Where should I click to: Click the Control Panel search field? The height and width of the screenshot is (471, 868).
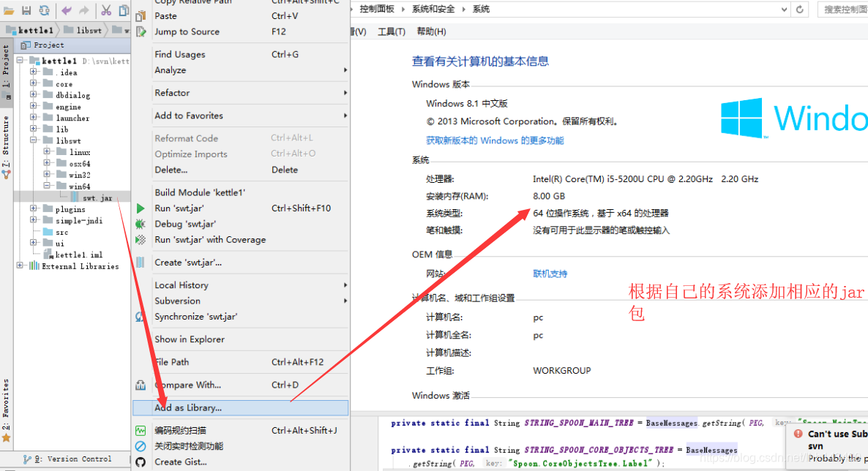pyautogui.click(x=842, y=10)
